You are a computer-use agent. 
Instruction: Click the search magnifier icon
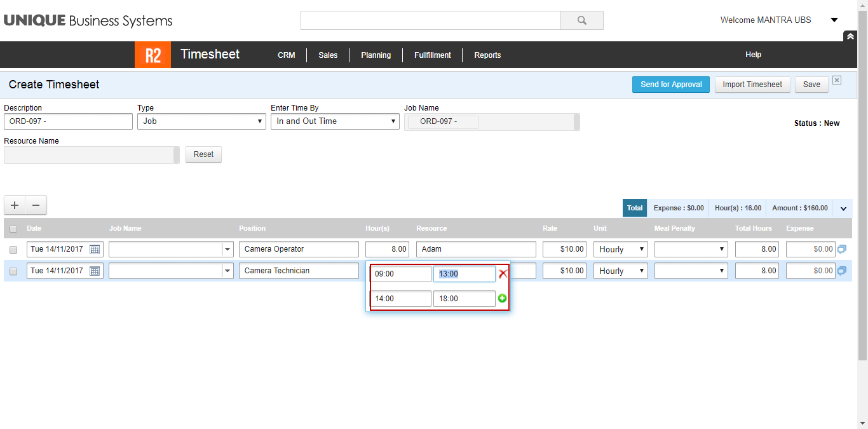click(x=581, y=20)
